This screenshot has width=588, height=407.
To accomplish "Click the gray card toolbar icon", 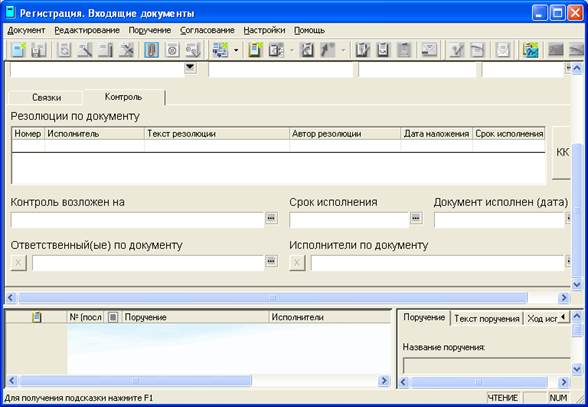I will 429,50.
